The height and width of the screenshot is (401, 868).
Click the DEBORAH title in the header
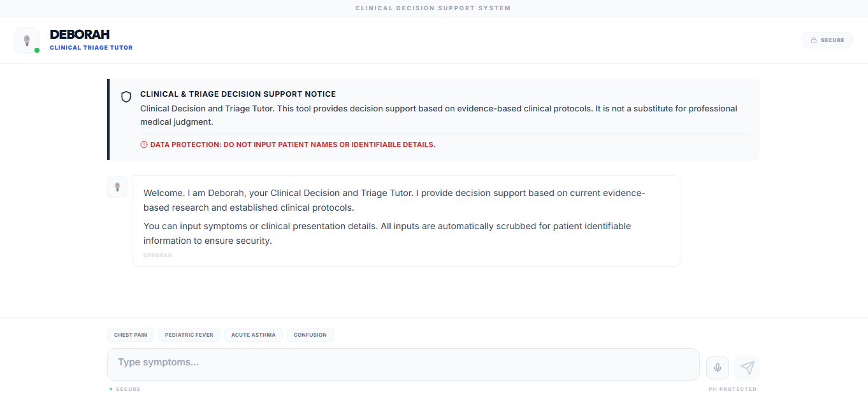click(80, 34)
